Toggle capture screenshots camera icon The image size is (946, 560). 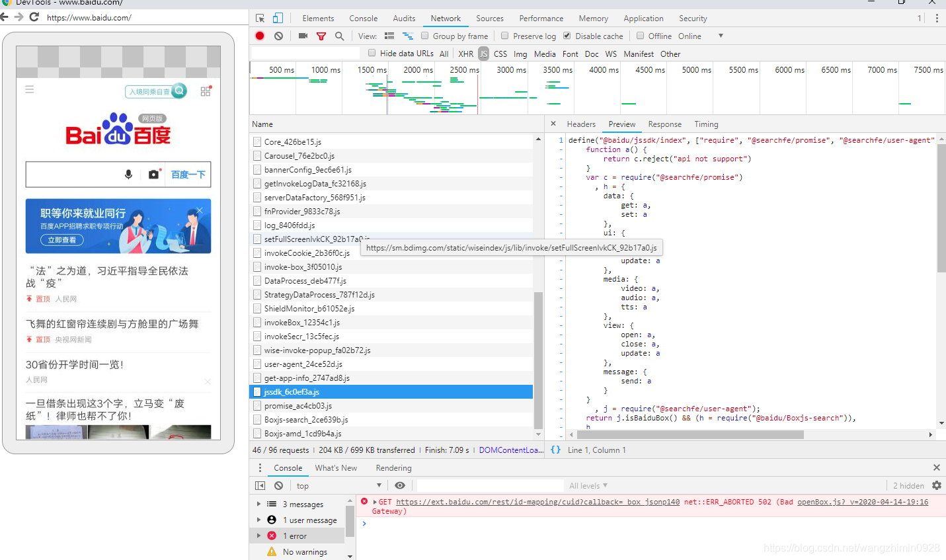coord(303,36)
